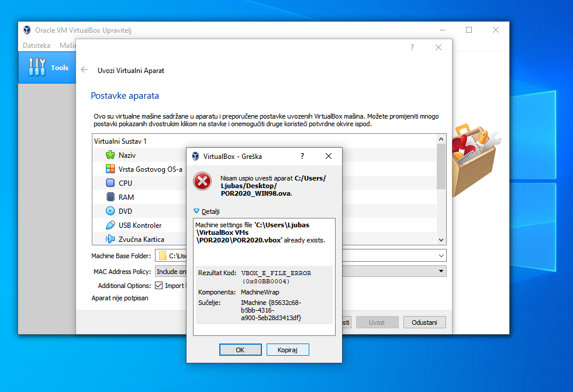Click the RAM module icon
The width and height of the screenshot is (573, 392).
(x=110, y=197)
